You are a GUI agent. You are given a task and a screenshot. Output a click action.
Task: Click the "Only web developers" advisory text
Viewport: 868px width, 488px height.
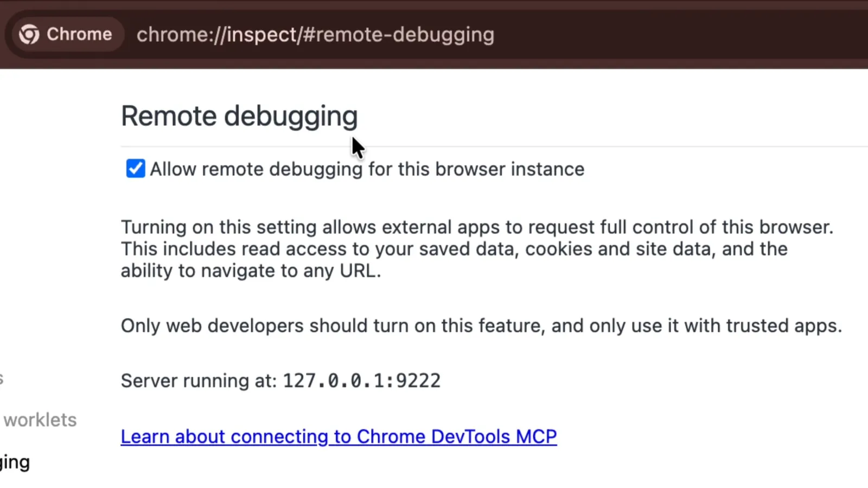coord(481,325)
